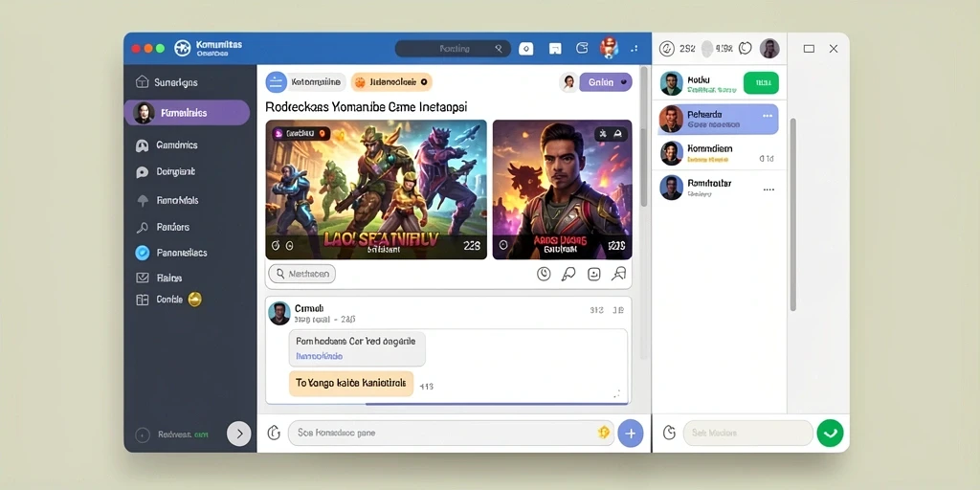Image resolution: width=980 pixels, height=490 pixels.
Task: Click the smiley face icon below game cards
Action: [593, 274]
